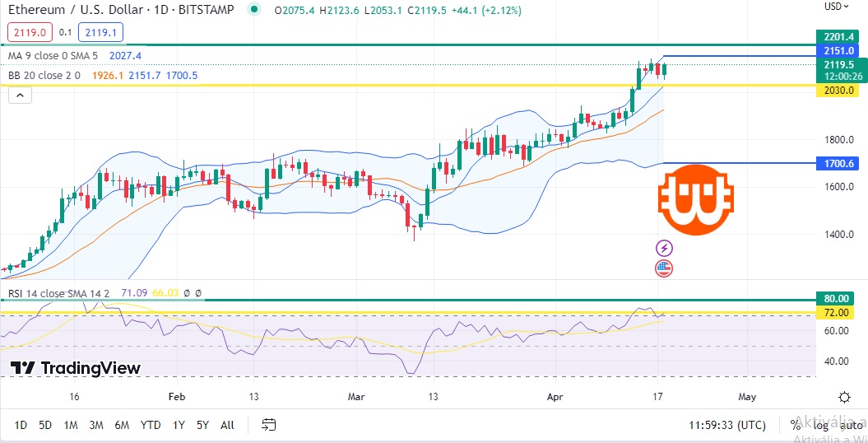The height and width of the screenshot is (443, 868).
Task: Click the TradingView logo
Action: [x=76, y=368]
